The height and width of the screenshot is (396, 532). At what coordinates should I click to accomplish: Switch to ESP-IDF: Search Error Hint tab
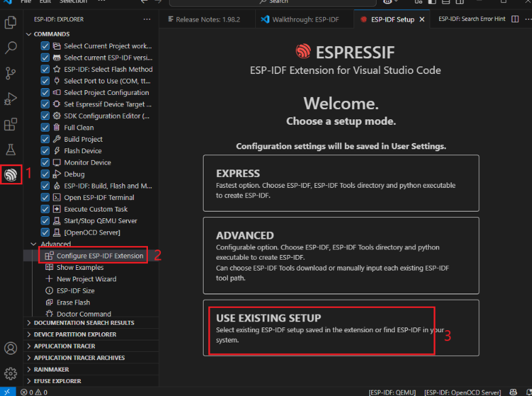tap(472, 19)
